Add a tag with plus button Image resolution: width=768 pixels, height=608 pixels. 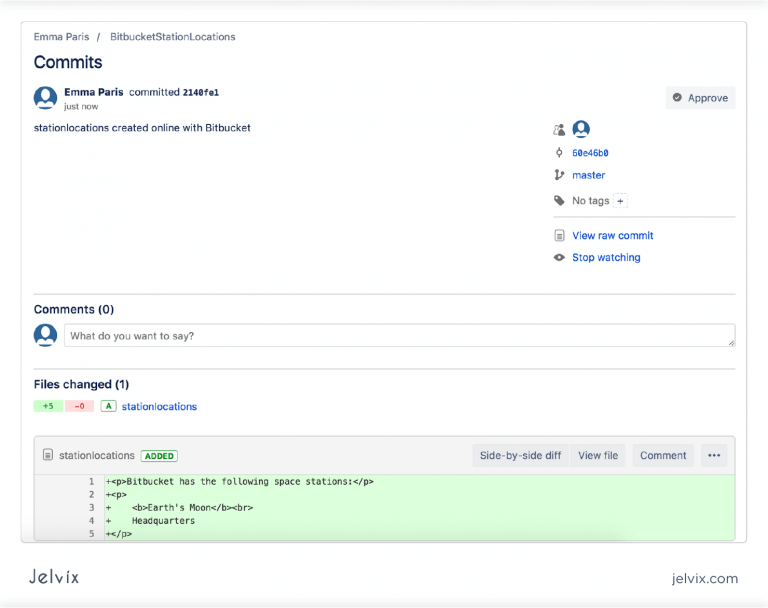pos(621,201)
